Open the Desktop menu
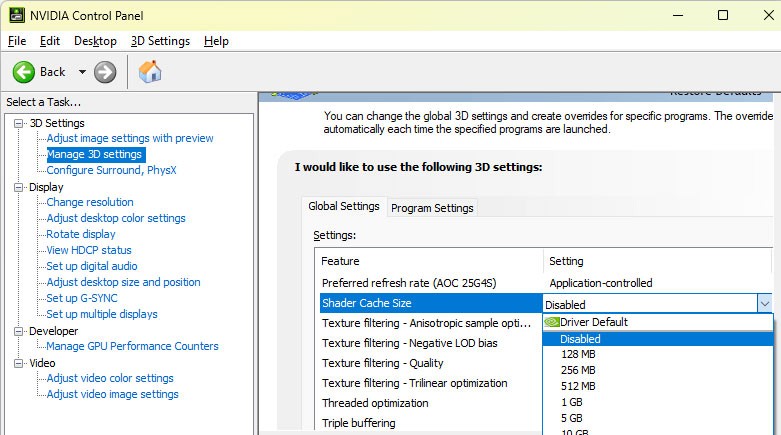Screen dimensions: 781x435 pyautogui.click(x=95, y=41)
